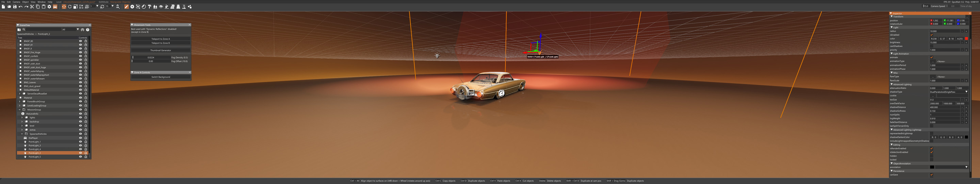Click the red light color swatch

tap(966, 39)
